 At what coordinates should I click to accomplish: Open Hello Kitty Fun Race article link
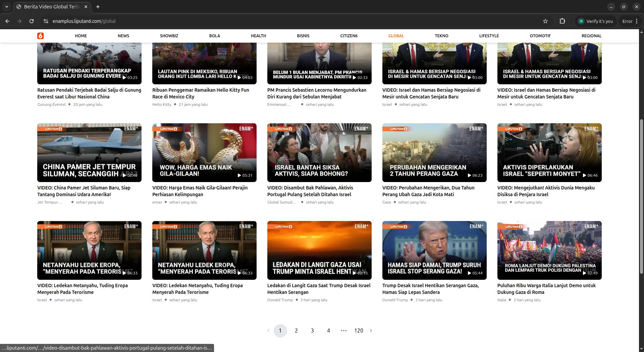[x=201, y=93]
